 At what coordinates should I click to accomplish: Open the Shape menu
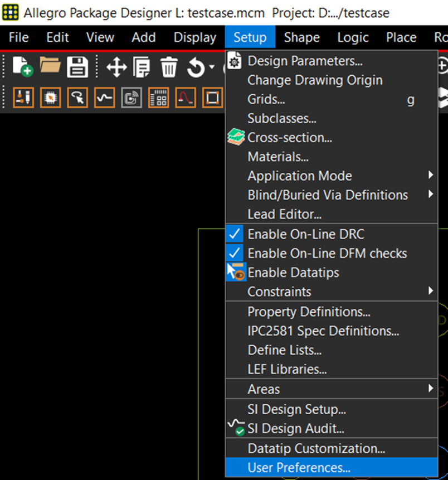pyautogui.click(x=301, y=37)
